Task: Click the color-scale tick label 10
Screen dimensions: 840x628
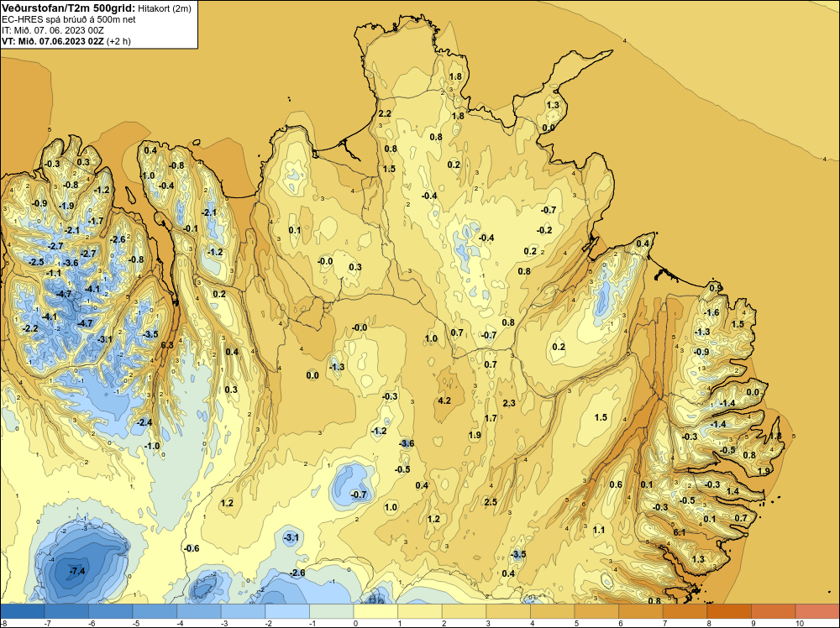Action: [800, 624]
